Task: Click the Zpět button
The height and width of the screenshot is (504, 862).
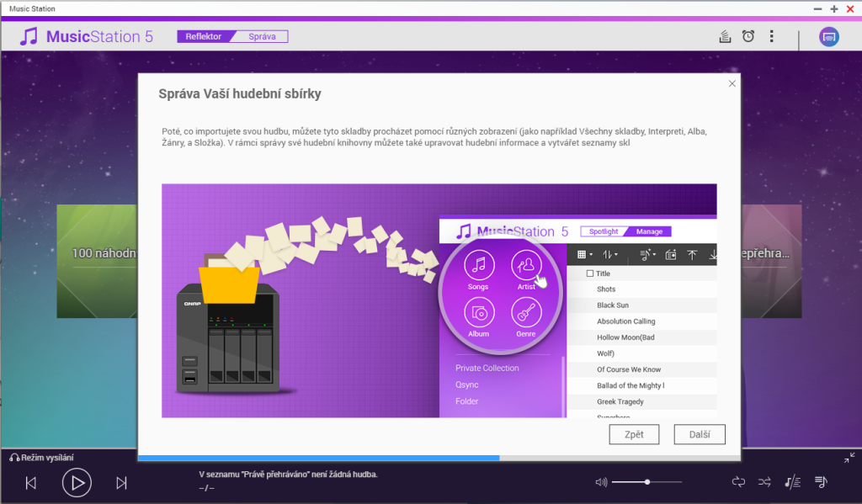Action: tap(634, 434)
